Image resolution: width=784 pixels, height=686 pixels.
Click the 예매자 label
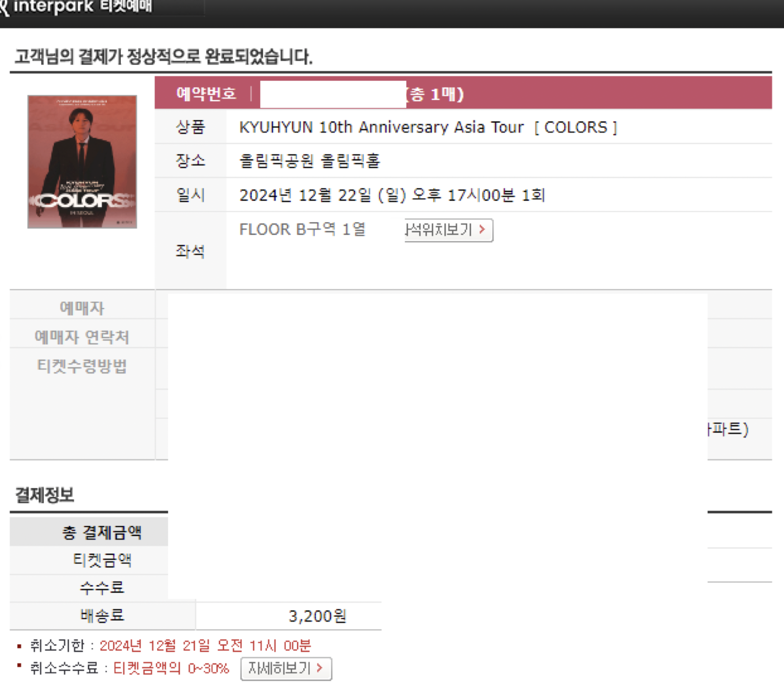tap(82, 308)
